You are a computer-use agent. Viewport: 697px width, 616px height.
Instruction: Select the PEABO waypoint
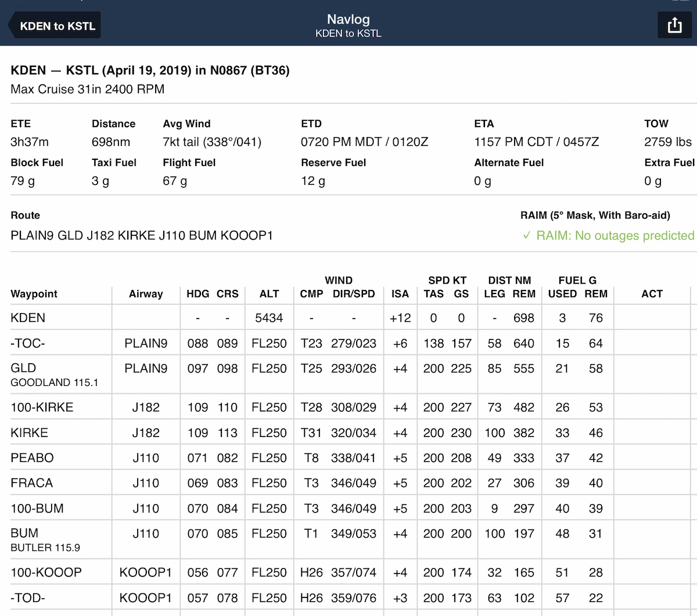32,458
